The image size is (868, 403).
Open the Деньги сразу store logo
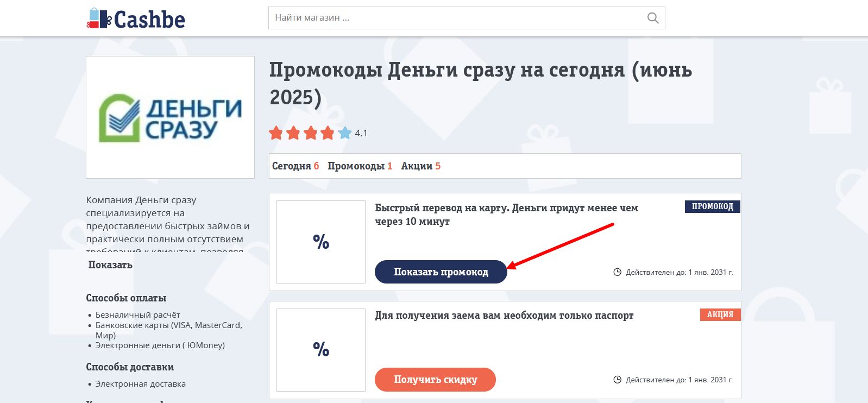(x=170, y=117)
